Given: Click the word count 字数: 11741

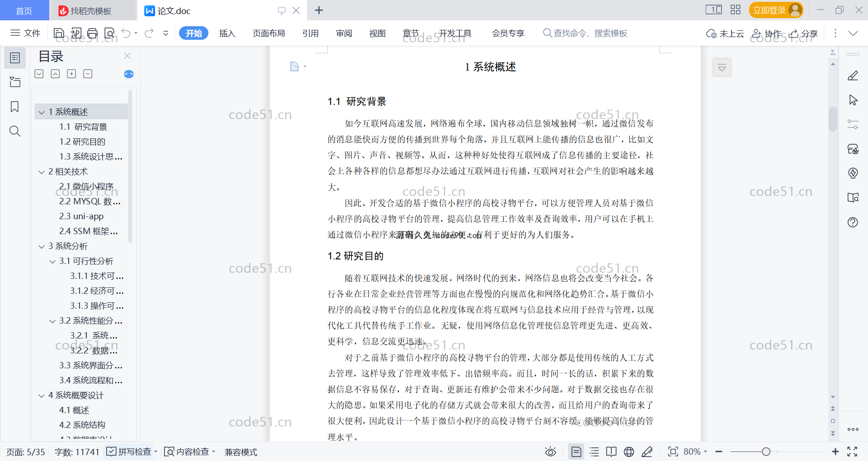Looking at the screenshot, I should [x=77, y=452].
